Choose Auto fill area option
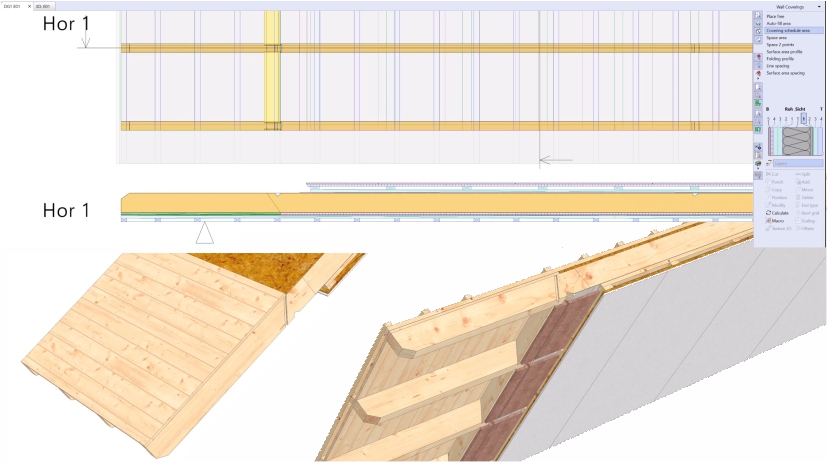Viewport: 827px width, 462px height. tap(779, 24)
